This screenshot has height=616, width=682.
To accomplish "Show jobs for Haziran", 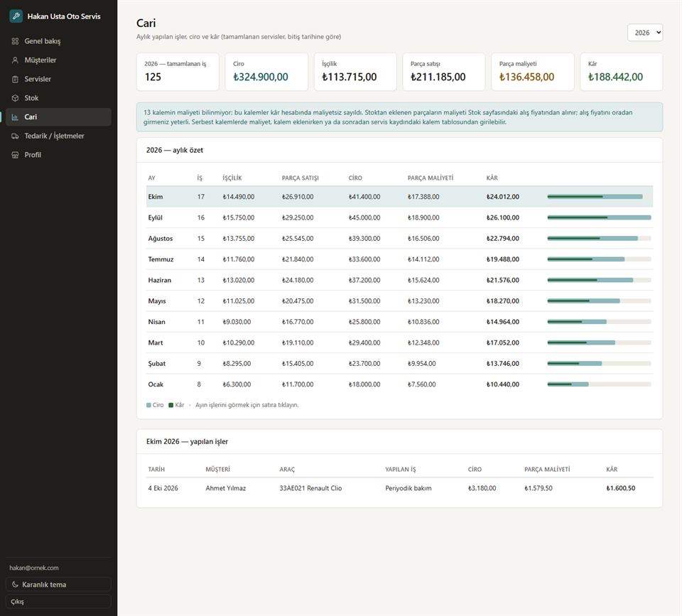I will (400, 280).
